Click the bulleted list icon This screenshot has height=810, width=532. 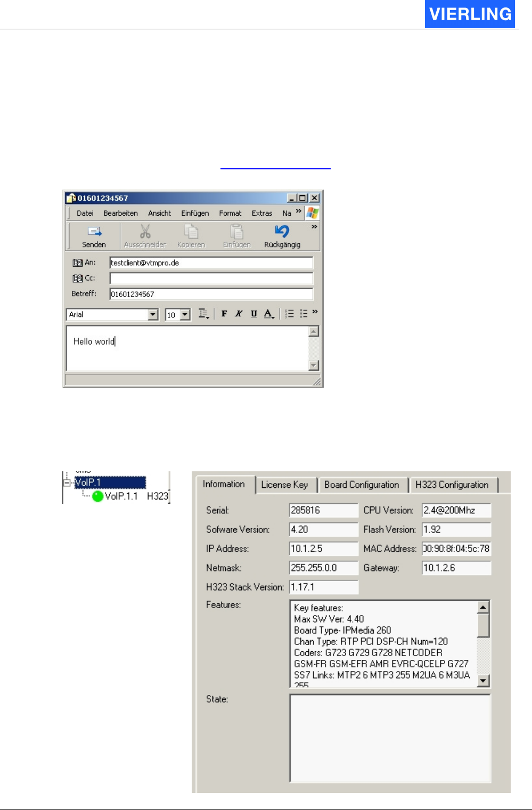[304, 314]
